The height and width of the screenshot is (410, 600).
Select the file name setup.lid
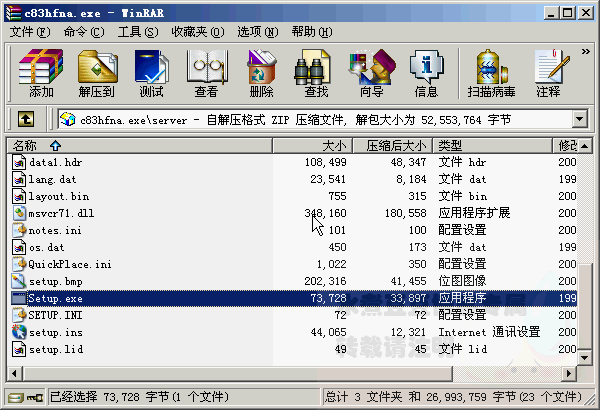click(x=56, y=349)
